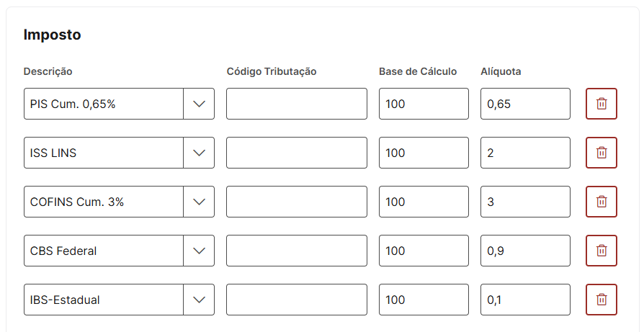Click the COFINS Alíquota field showing 3
The height and width of the screenshot is (332, 644).
tap(525, 202)
